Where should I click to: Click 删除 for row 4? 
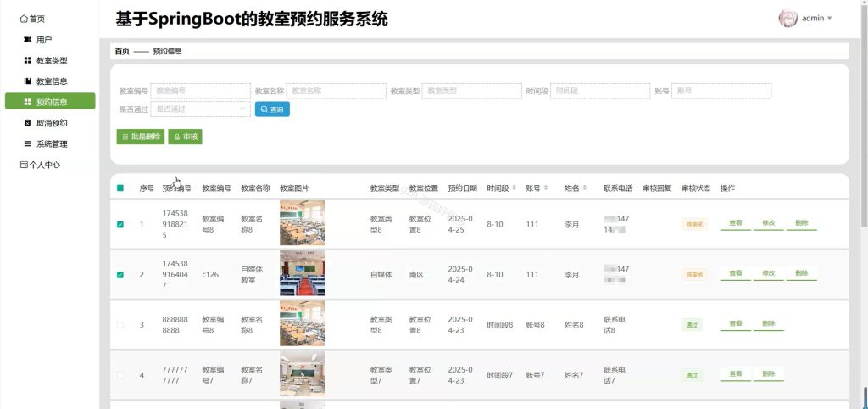(x=768, y=374)
